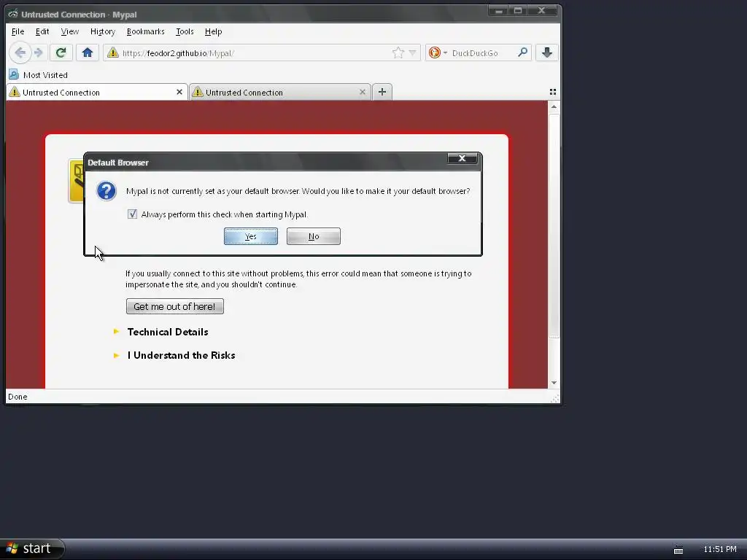Close the Default Browser dialog
This screenshot has width=747, height=560.
pos(462,158)
